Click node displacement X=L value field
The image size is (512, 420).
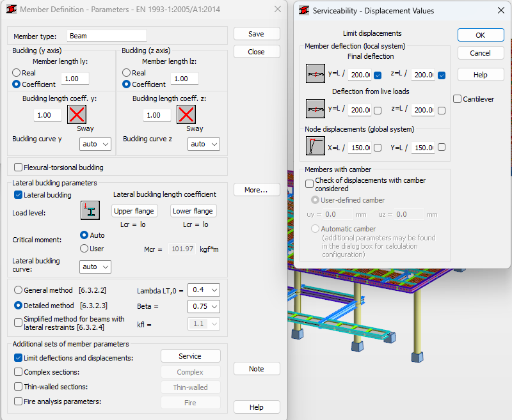[360, 148]
